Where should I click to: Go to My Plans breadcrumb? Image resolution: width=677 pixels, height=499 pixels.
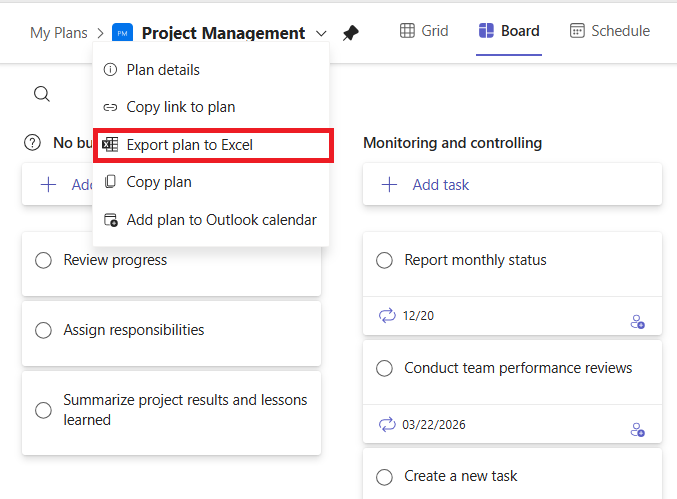(59, 33)
